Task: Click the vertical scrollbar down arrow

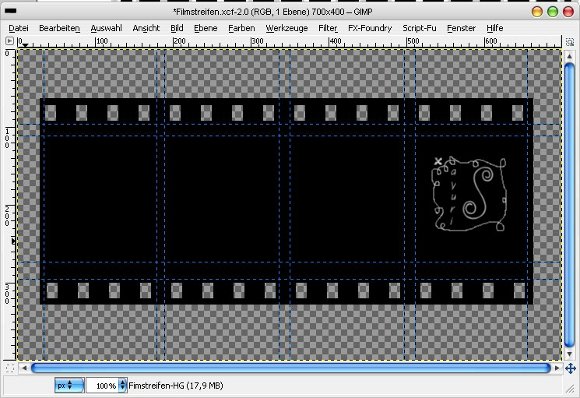Action: [x=570, y=354]
